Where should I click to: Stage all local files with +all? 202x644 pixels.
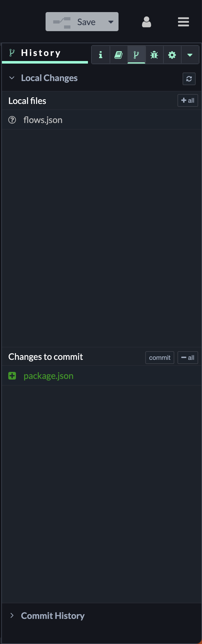tap(188, 100)
